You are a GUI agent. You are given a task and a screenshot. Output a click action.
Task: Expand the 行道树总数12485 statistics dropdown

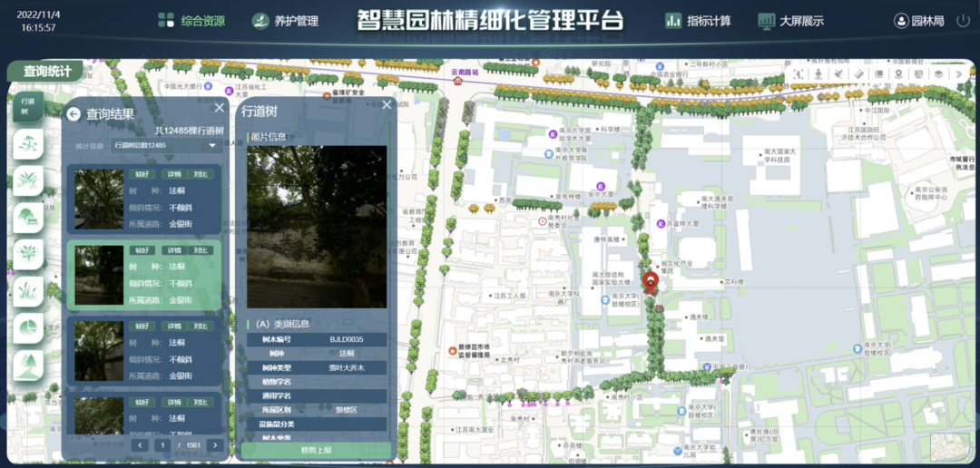(166, 145)
